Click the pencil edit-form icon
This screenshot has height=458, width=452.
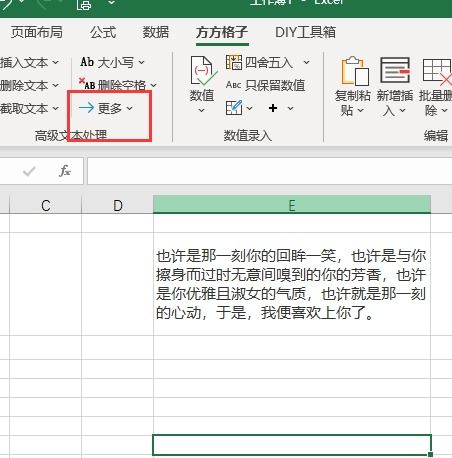[234, 107]
